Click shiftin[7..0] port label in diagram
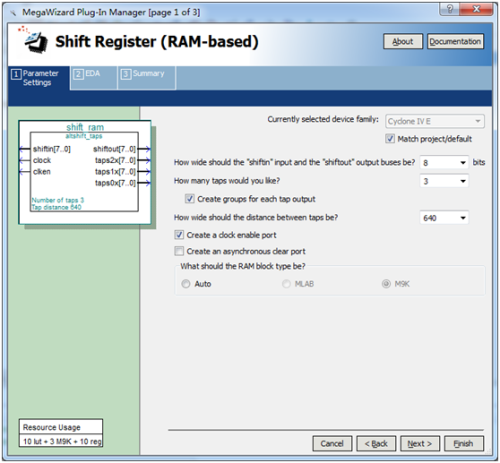Screen dimensions: 500x463 [x=52, y=149]
